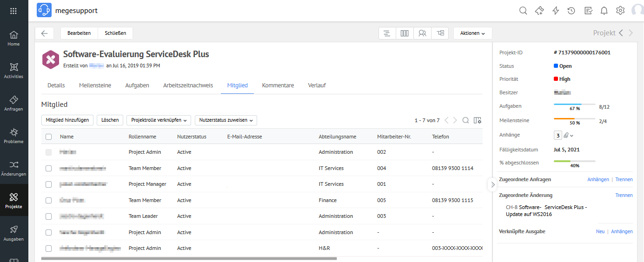The image size is (644, 262).
Task: Search members with magnifier icon
Action: [x=465, y=120]
